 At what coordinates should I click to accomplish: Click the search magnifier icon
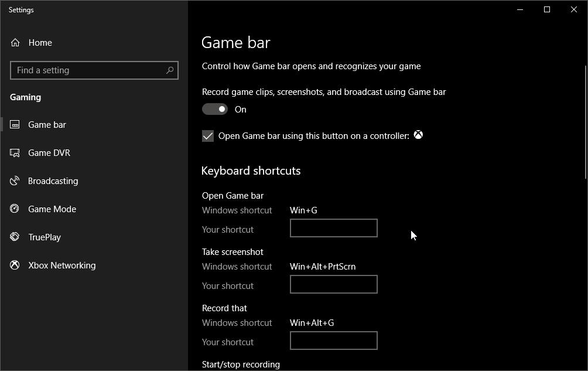pyautogui.click(x=170, y=70)
